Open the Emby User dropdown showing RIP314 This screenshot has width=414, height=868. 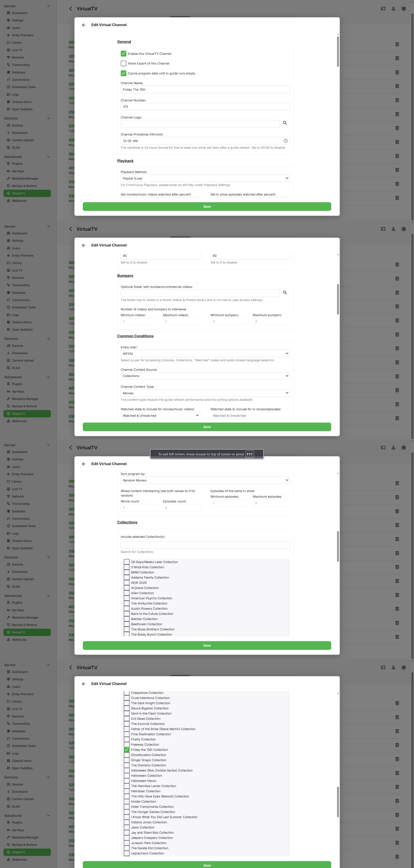[205, 354]
